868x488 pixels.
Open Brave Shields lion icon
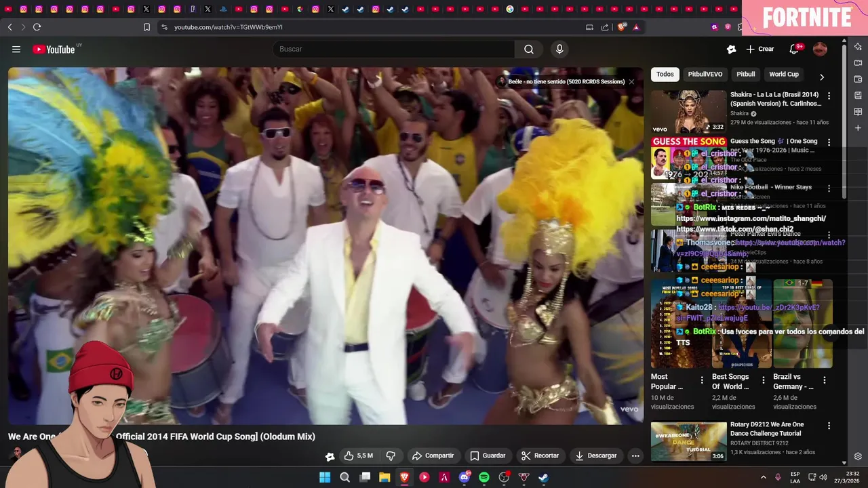coord(622,27)
